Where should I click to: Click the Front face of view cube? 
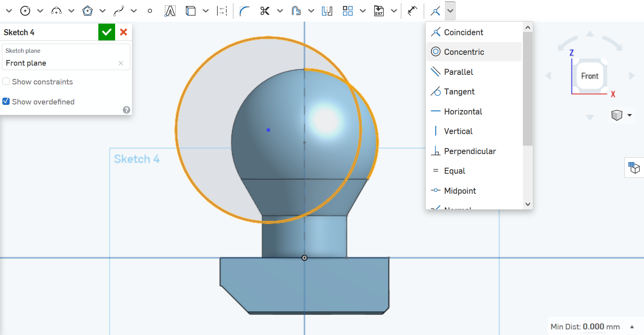[x=590, y=76]
